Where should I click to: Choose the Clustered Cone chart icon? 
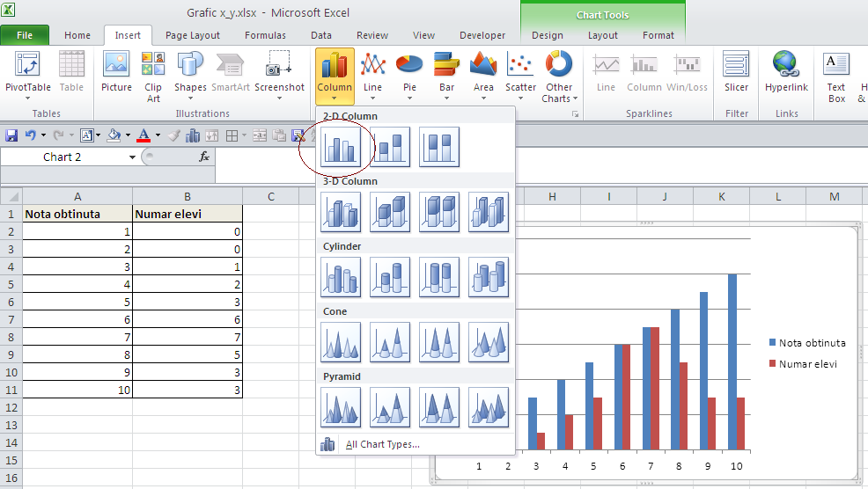tap(341, 342)
